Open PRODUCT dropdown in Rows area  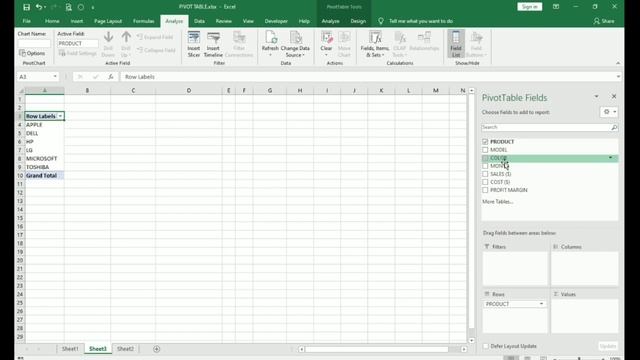pos(541,304)
